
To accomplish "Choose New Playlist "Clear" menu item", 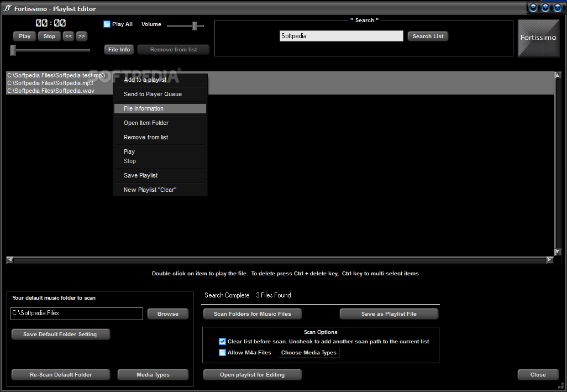I will (x=160, y=190).
